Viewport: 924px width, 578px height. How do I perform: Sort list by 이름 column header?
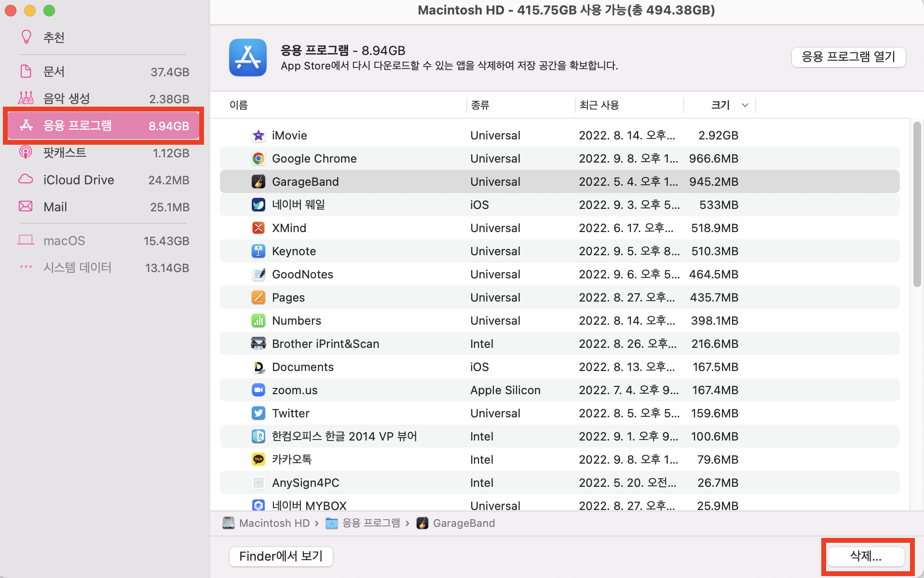[238, 105]
